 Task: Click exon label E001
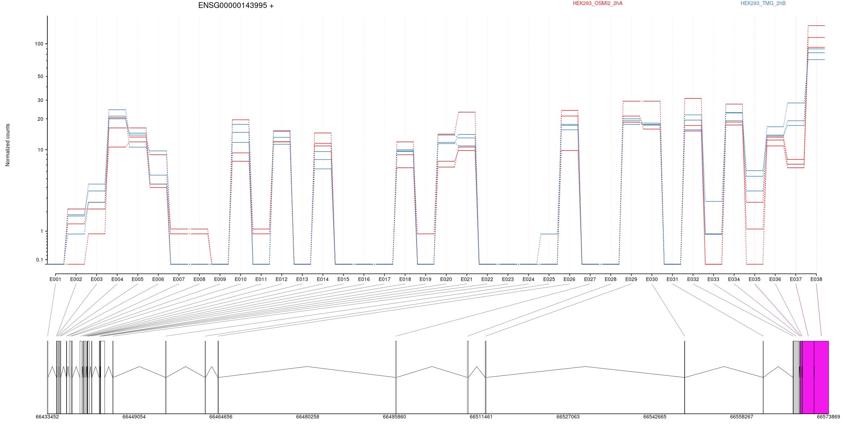[x=55, y=279]
